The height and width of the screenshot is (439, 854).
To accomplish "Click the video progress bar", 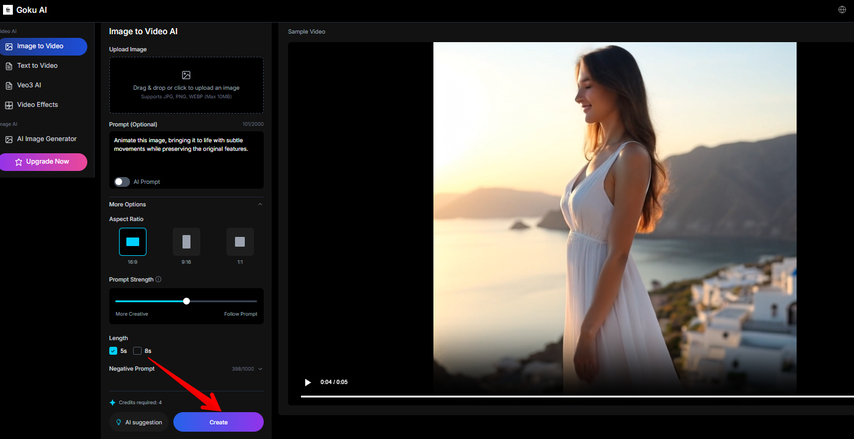I will tap(577, 397).
